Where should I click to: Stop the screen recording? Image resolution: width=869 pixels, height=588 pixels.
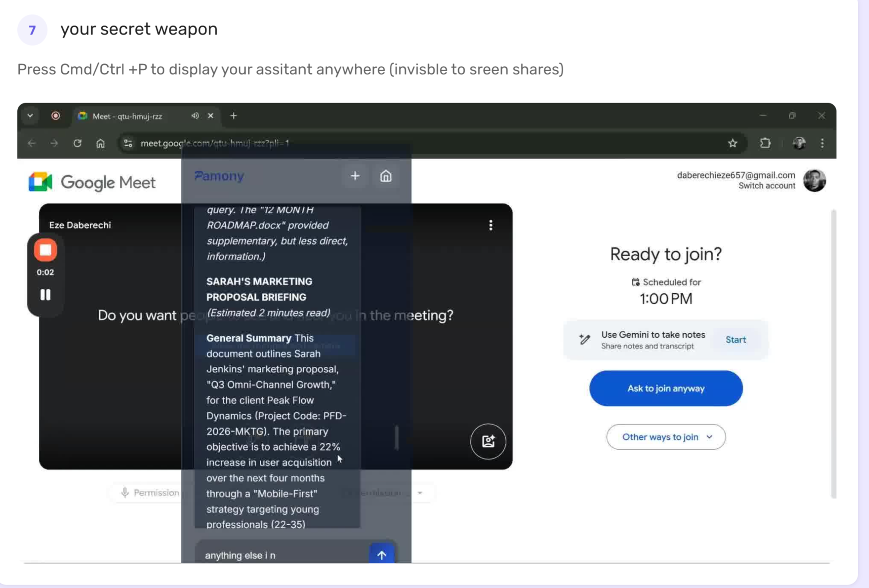coord(45,250)
